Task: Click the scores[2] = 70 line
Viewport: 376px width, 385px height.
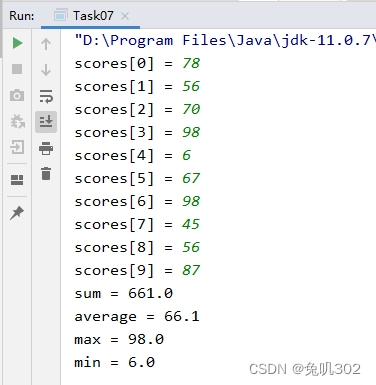Action: coord(137,109)
